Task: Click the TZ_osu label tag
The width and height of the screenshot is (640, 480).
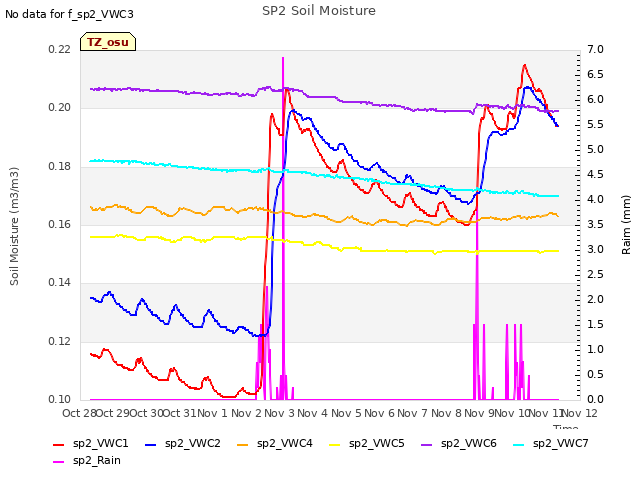Action: pyautogui.click(x=108, y=42)
